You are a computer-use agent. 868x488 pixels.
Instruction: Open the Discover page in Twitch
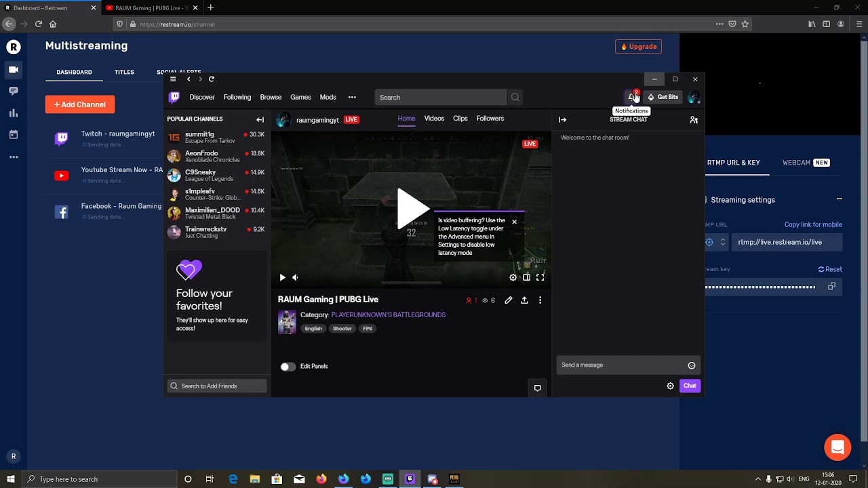tap(202, 97)
